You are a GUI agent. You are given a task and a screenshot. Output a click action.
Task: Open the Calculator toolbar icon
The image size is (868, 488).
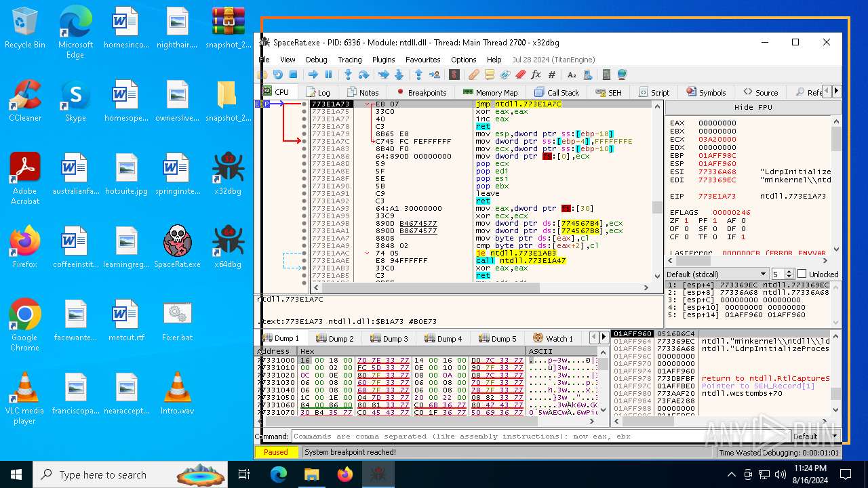pos(607,75)
